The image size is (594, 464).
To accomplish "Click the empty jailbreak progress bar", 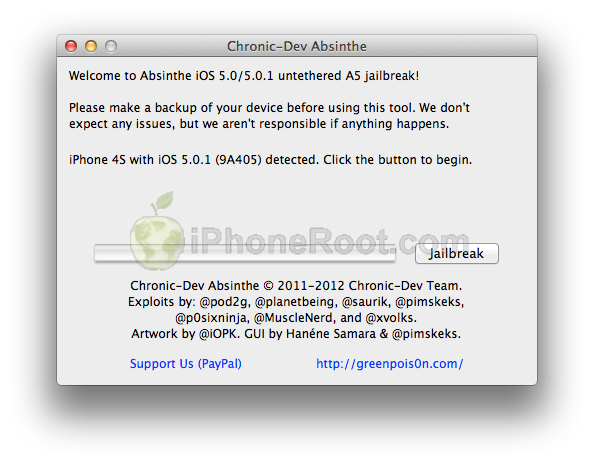I will [x=245, y=253].
